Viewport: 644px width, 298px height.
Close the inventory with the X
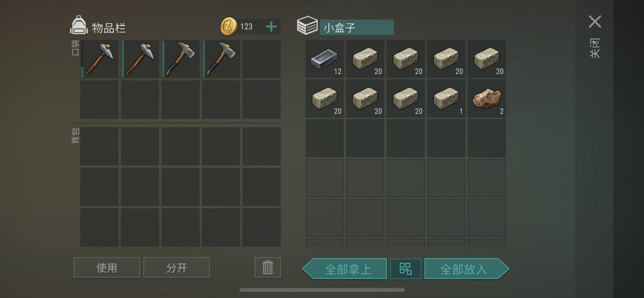[595, 22]
